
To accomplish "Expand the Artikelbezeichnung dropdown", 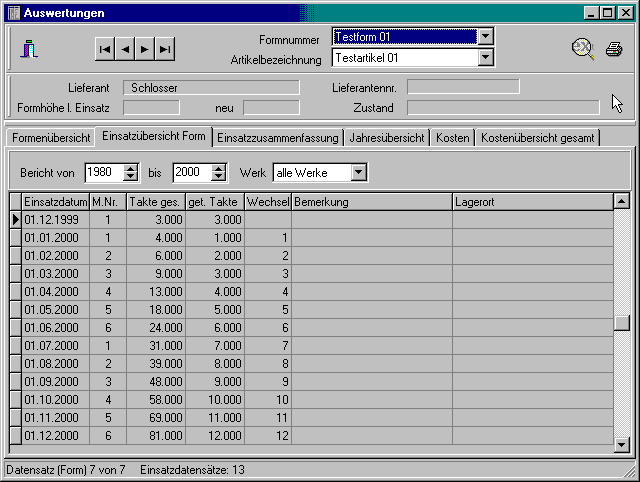I will (x=486, y=58).
